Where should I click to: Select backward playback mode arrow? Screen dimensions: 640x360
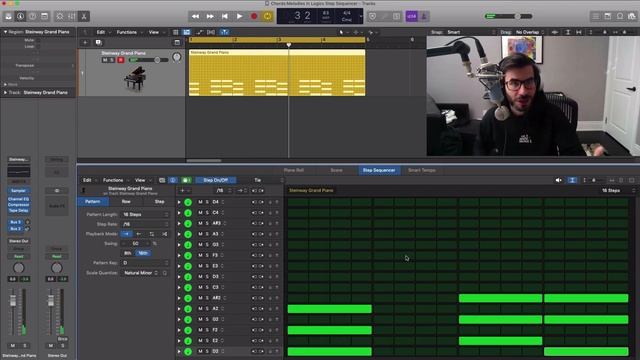point(139,234)
